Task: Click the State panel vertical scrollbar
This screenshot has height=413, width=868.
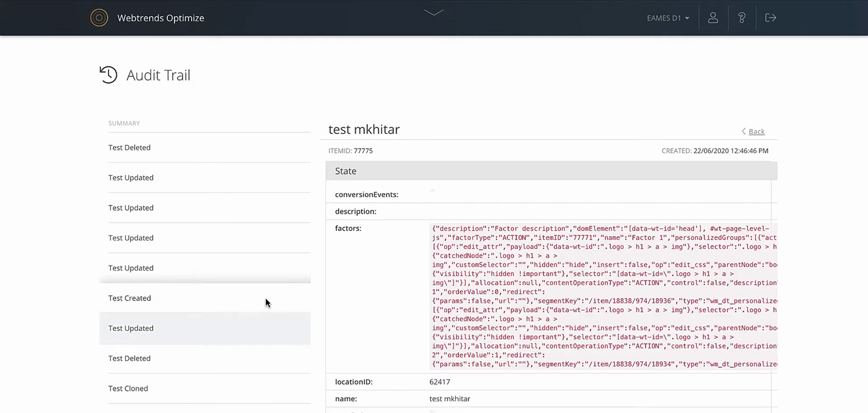Action: point(774,297)
